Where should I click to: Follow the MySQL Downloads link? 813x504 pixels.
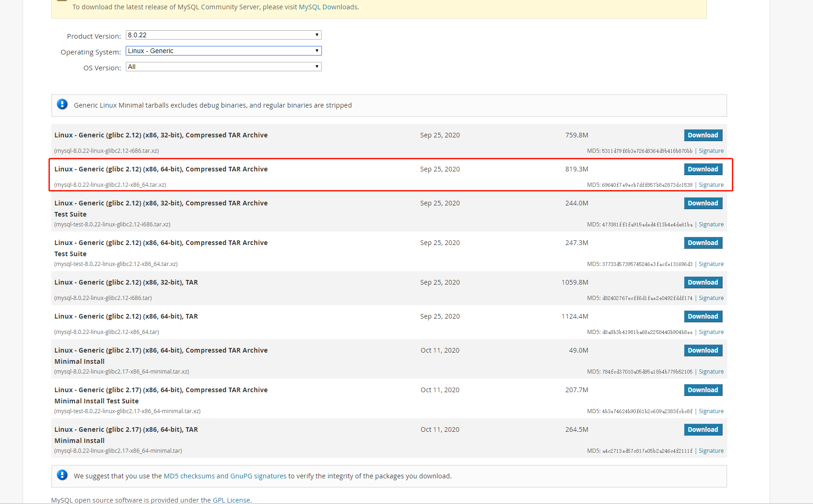[328, 7]
